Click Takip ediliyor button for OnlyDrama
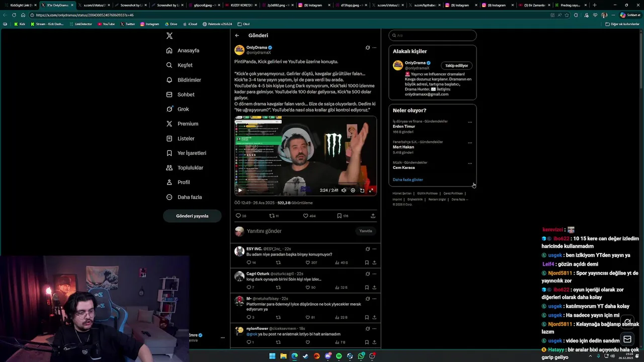The height and width of the screenshot is (362, 644). (x=456, y=65)
